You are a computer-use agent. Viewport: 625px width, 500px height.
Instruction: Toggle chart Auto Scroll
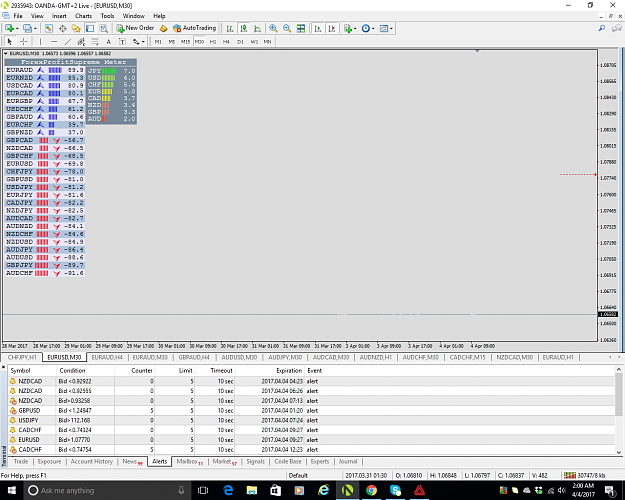coord(318,28)
